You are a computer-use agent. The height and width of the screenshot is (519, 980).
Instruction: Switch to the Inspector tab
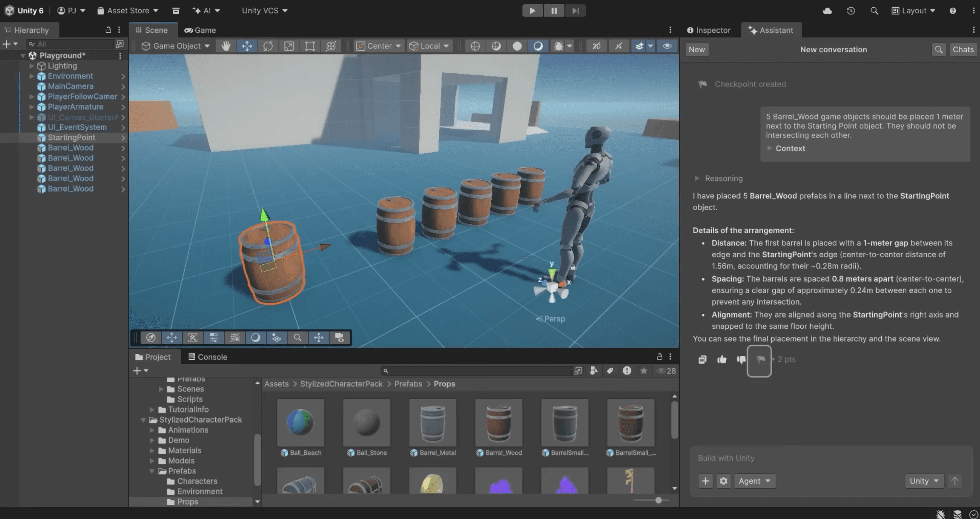pos(709,30)
